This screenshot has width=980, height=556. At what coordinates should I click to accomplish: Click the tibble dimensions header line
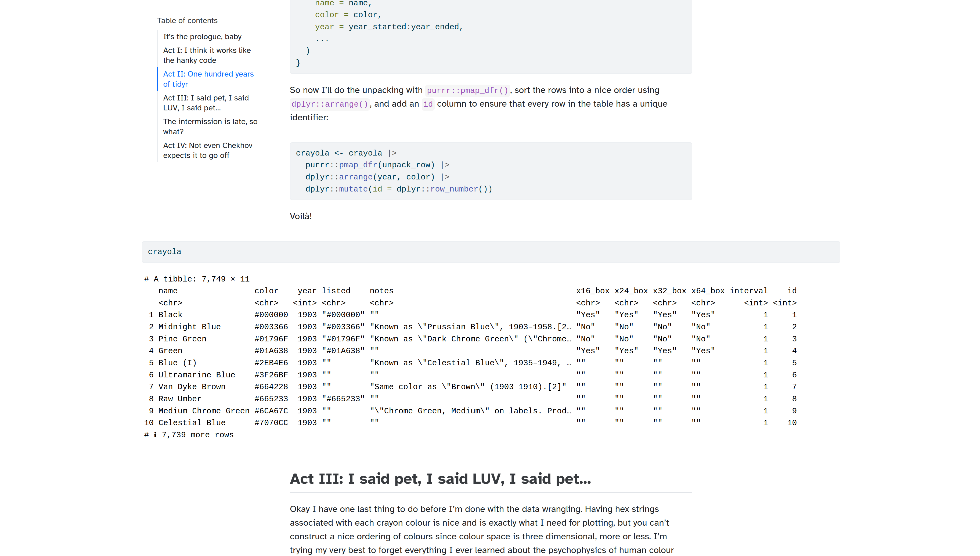click(x=197, y=279)
